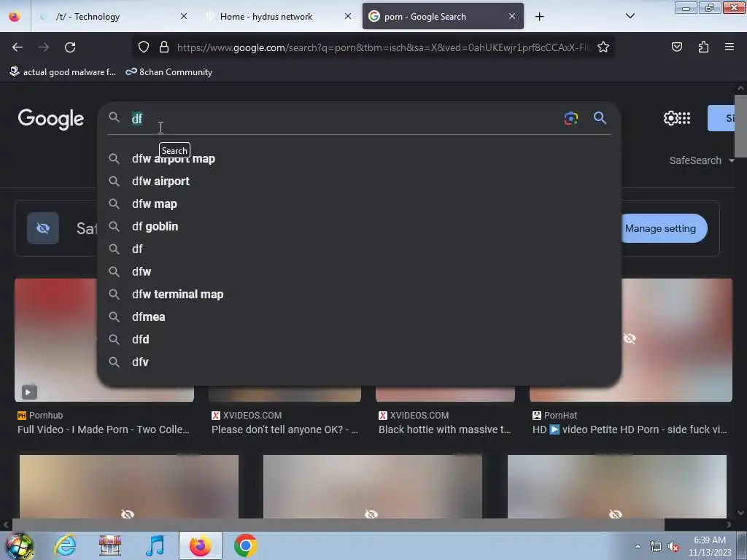Open a new tab with plus button
Viewport: 747px width, 560px height.
[x=539, y=17]
